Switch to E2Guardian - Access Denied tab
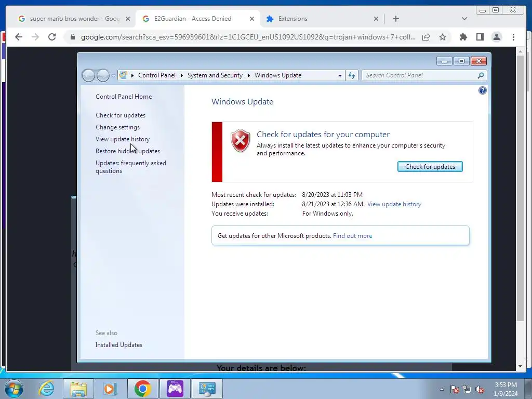This screenshot has height=399, width=532. (198, 19)
